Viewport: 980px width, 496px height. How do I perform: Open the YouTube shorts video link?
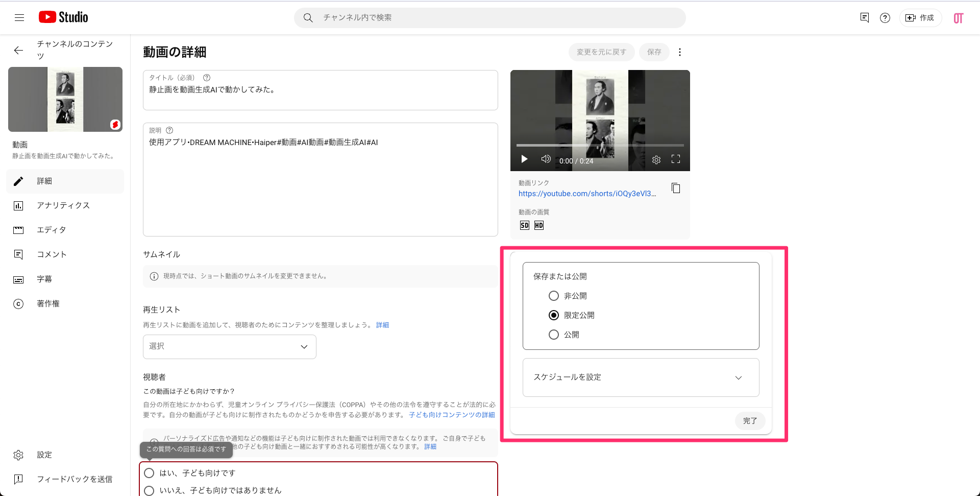pyautogui.click(x=587, y=194)
